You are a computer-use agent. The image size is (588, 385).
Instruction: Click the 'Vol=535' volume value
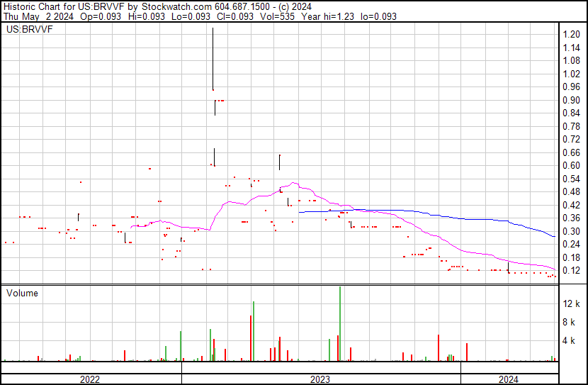click(x=277, y=16)
